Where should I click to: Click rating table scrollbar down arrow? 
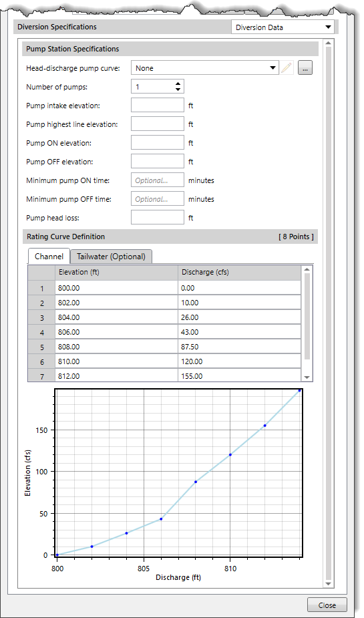(x=307, y=377)
